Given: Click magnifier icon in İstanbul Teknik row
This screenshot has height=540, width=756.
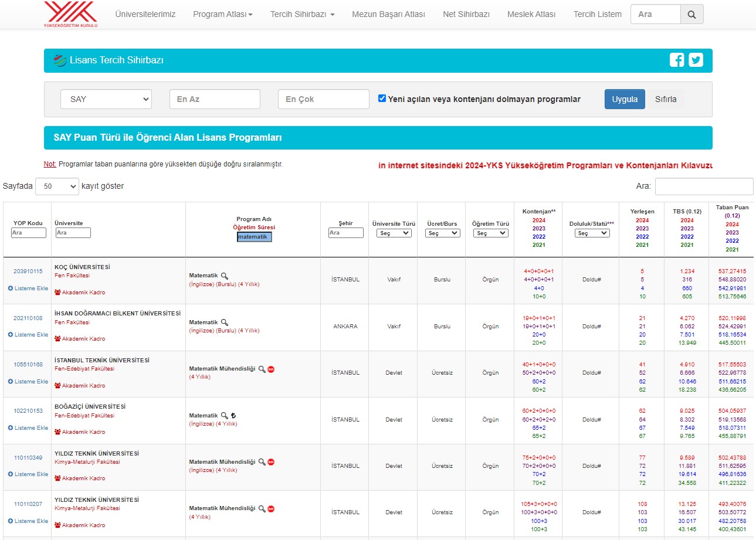Looking at the screenshot, I should point(262,369).
